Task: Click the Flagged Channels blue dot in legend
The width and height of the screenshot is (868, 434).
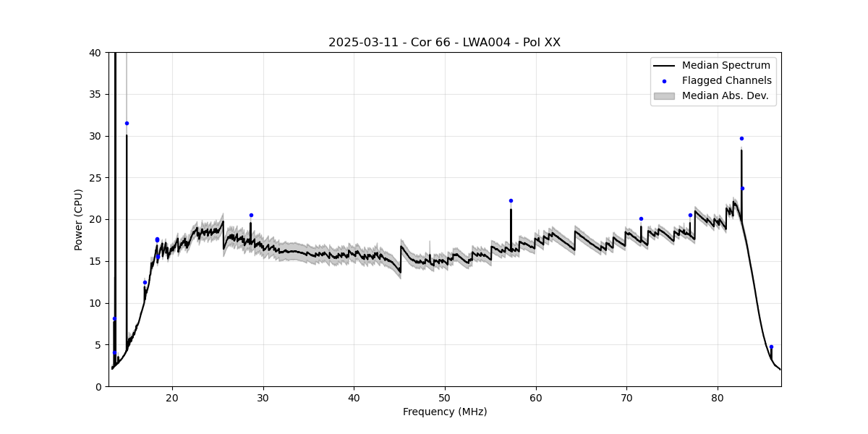Action: pyautogui.click(x=664, y=81)
